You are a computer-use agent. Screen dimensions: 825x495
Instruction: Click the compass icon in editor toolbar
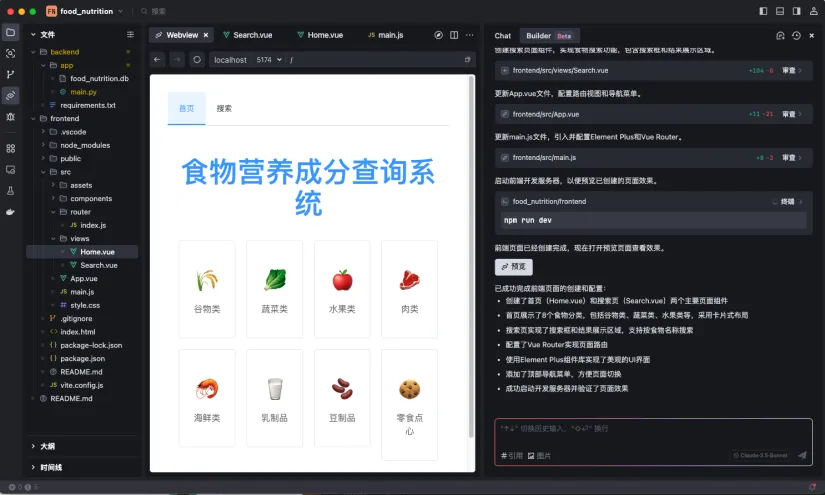[x=438, y=35]
